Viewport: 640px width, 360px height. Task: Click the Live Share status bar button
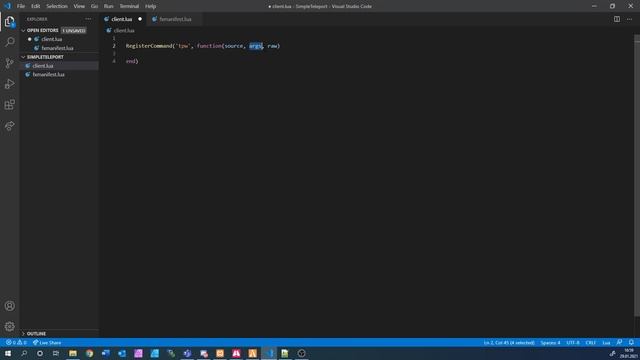(47, 342)
